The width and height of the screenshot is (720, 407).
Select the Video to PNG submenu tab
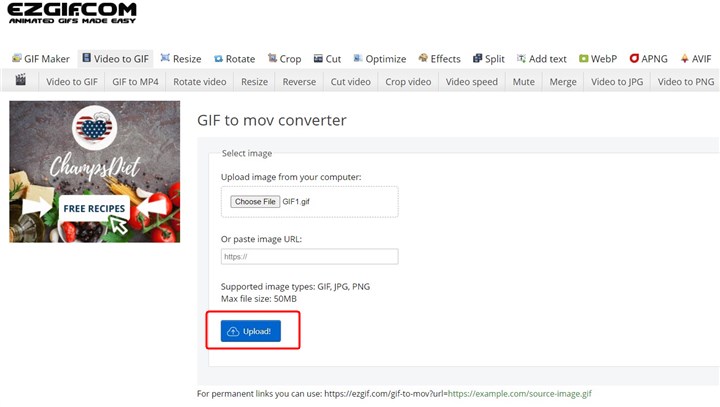686,82
